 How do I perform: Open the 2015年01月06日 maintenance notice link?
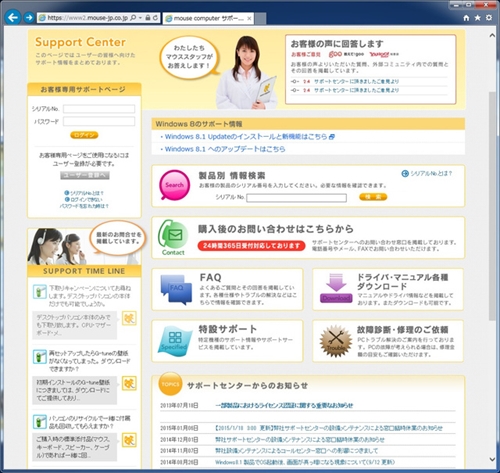329,428
